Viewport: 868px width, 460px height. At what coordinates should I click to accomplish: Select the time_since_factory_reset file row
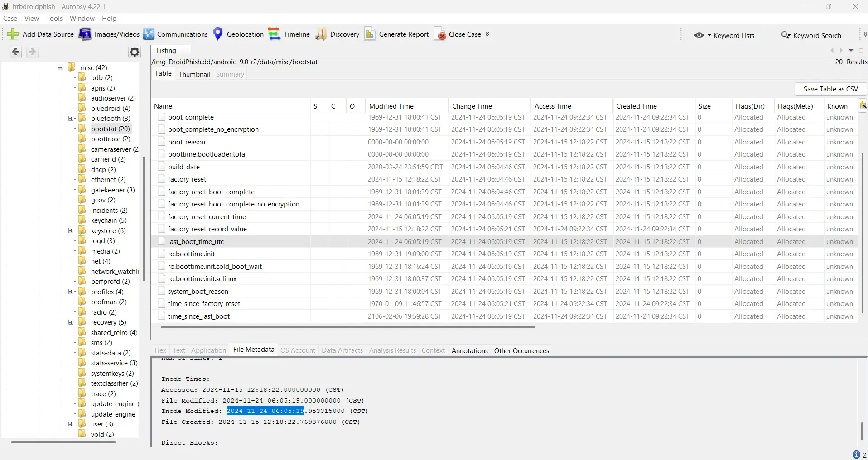(504, 304)
